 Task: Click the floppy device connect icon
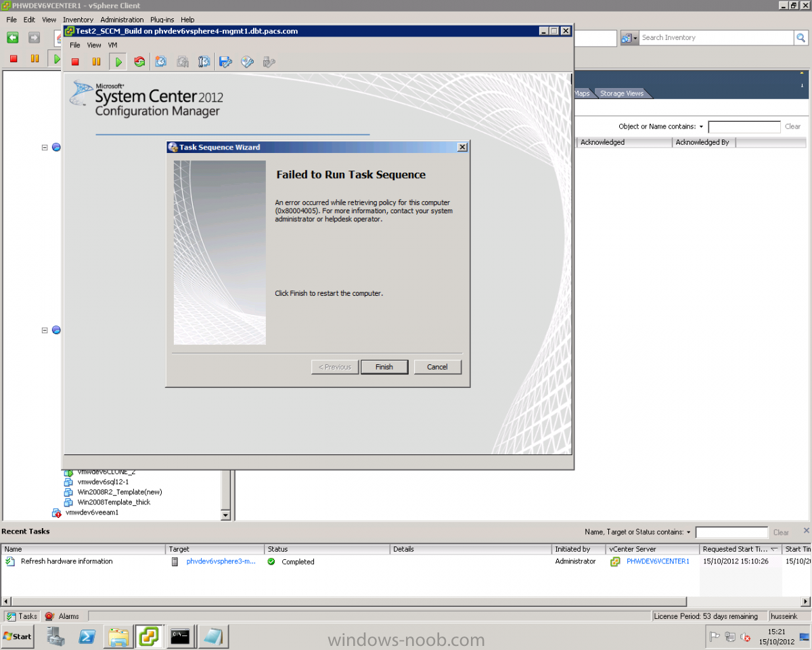click(226, 62)
